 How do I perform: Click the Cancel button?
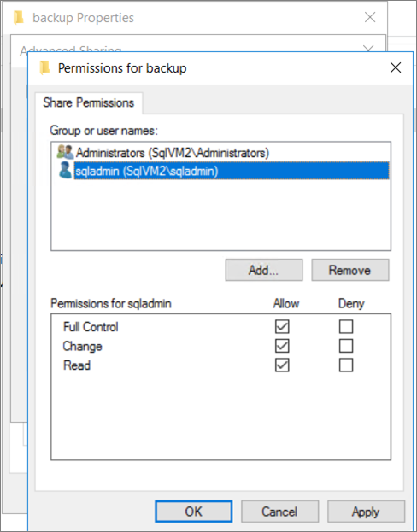pyautogui.click(x=279, y=512)
